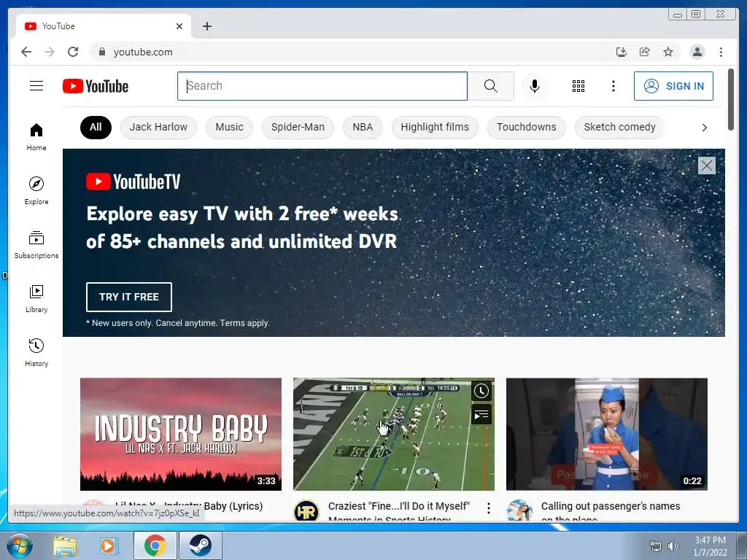The image size is (747, 560).
Task: Open Chrome three-dot menu
Action: [x=721, y=52]
